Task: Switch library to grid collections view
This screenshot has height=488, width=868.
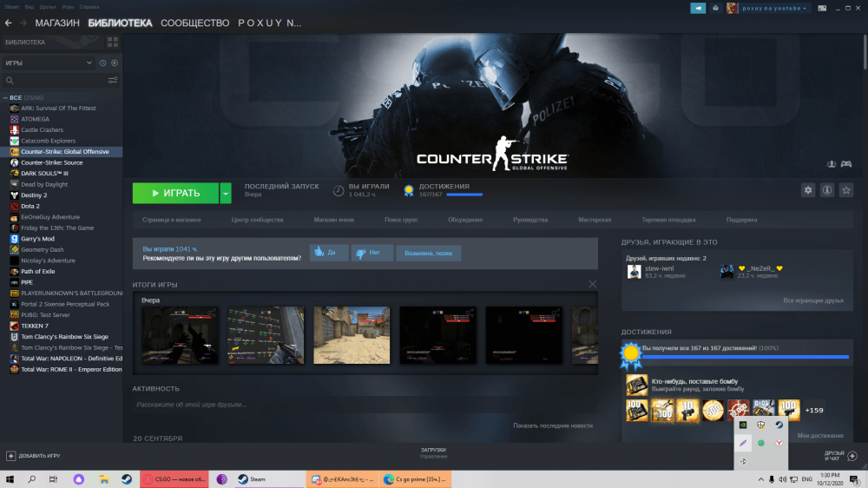Action: click(x=112, y=42)
